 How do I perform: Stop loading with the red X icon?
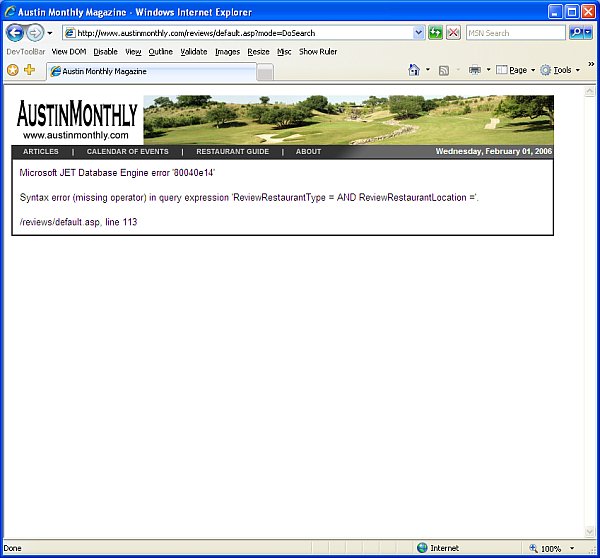(453, 33)
